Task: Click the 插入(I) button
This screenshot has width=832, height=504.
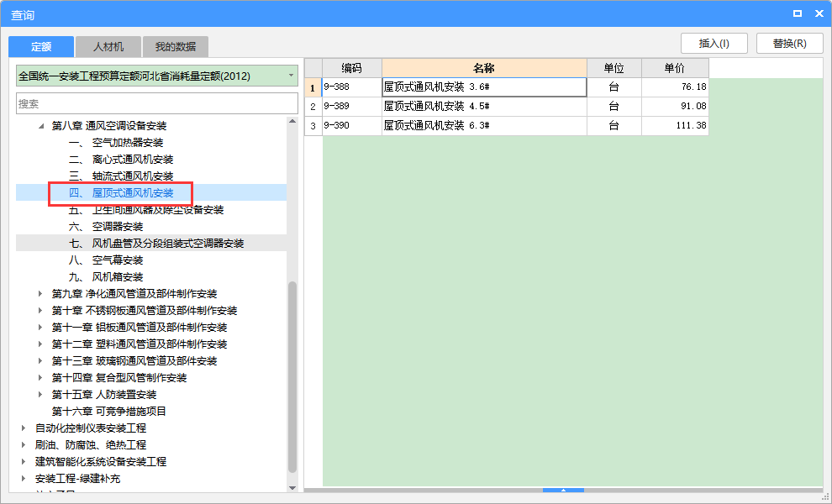Action: pyautogui.click(x=714, y=44)
